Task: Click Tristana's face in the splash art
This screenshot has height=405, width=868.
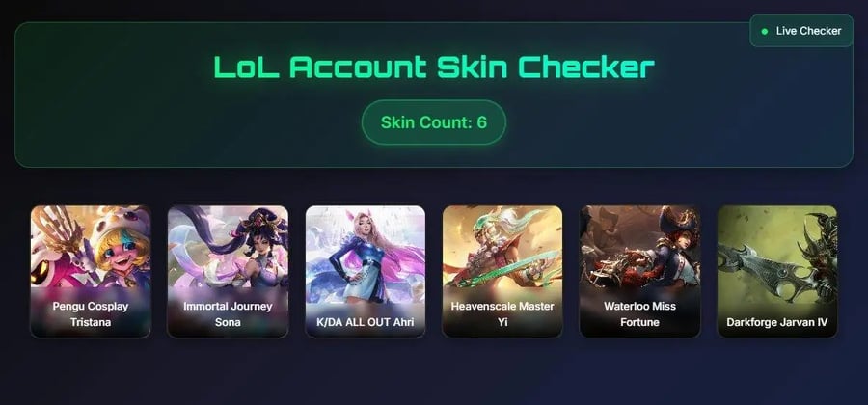Action: point(121,254)
